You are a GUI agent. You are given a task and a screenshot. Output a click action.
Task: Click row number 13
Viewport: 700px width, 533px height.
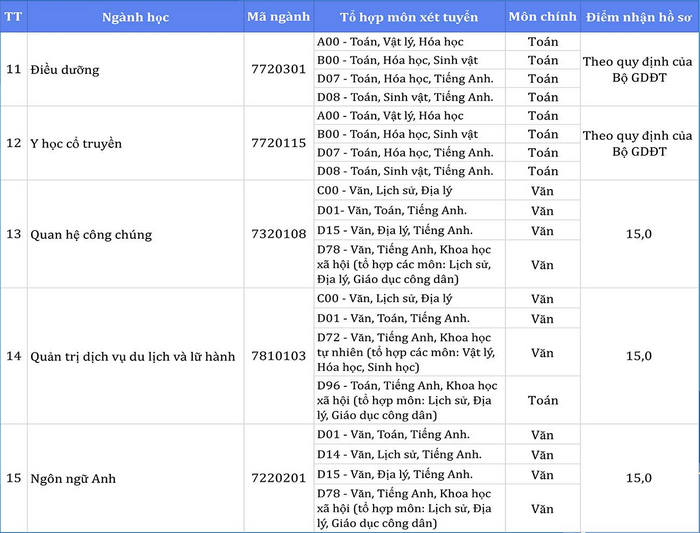[14, 234]
